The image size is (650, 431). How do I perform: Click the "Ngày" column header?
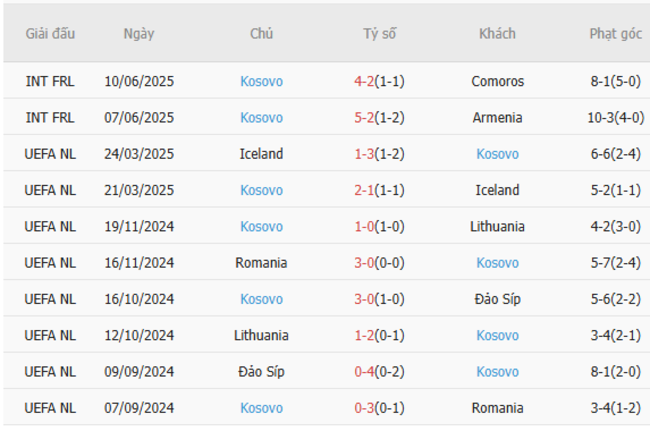[139, 33]
